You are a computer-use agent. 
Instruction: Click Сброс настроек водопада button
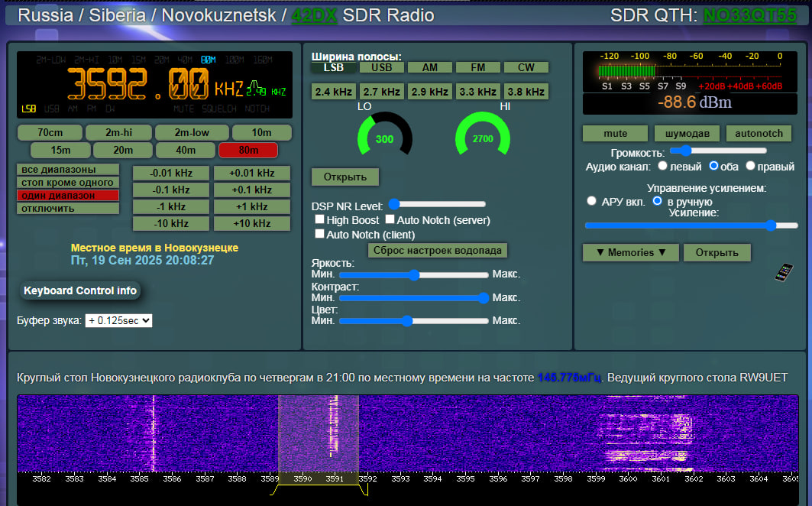tap(438, 251)
